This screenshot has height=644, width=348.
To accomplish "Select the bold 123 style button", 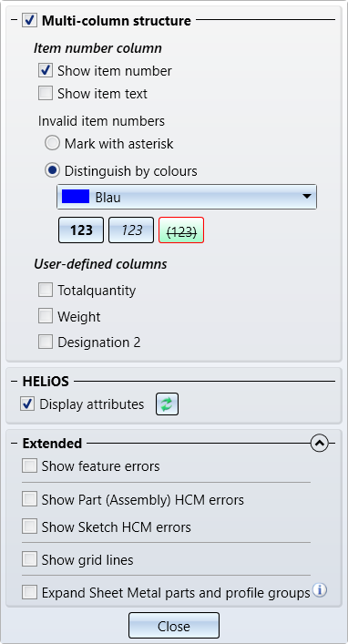I will pos(81,230).
